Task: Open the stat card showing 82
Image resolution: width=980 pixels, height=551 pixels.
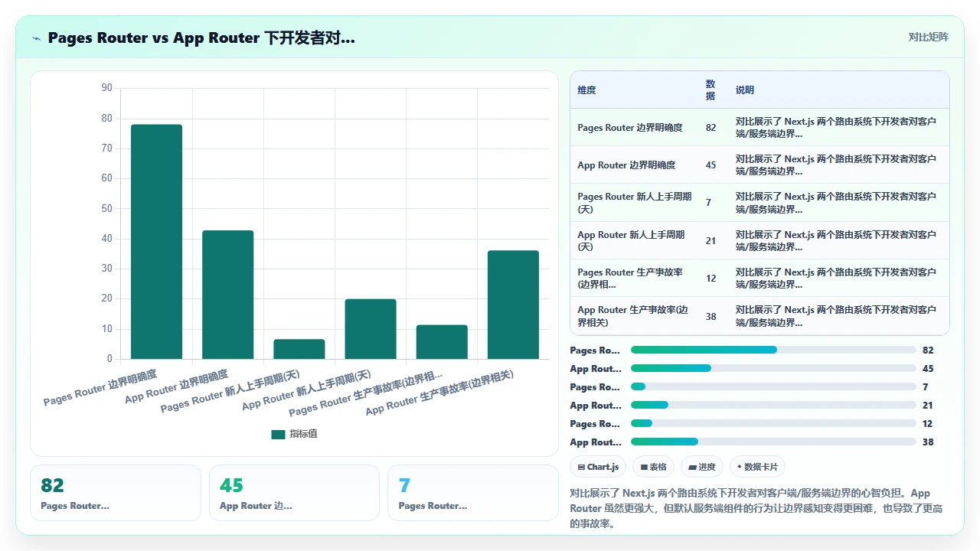Action: click(x=116, y=493)
